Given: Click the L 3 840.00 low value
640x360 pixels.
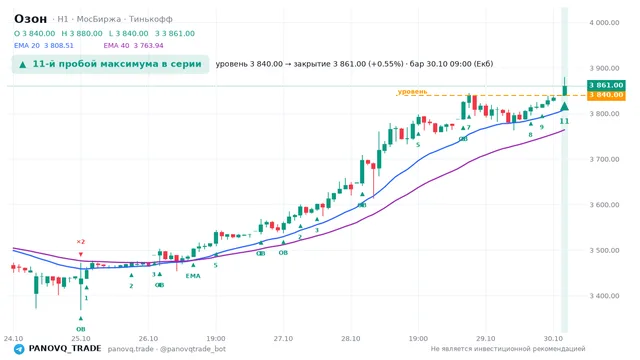Looking at the screenshot, I should pos(129,33).
